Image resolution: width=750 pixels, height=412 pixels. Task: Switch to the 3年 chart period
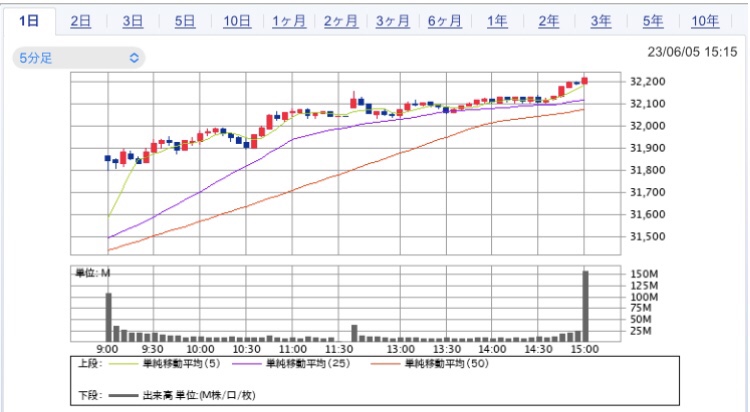click(601, 21)
